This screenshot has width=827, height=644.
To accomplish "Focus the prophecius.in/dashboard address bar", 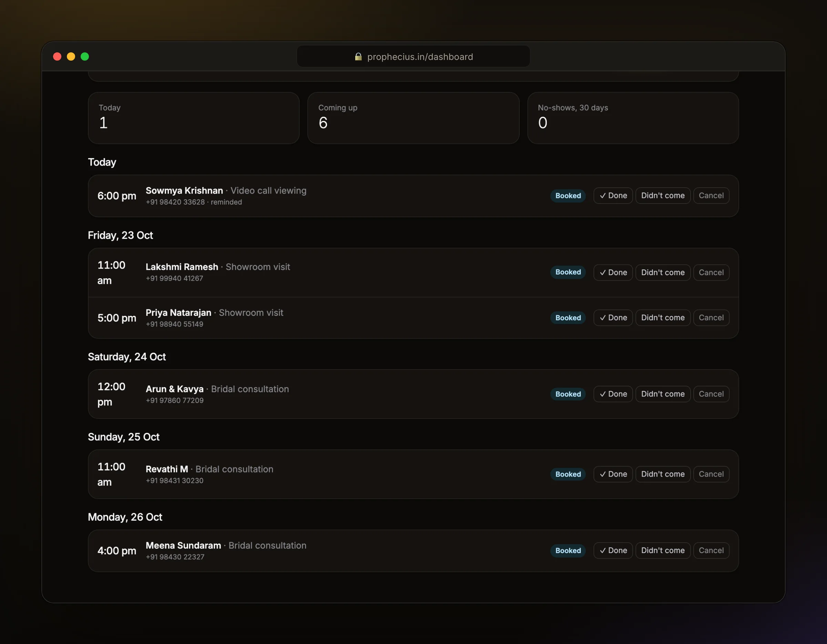I will tap(413, 56).
